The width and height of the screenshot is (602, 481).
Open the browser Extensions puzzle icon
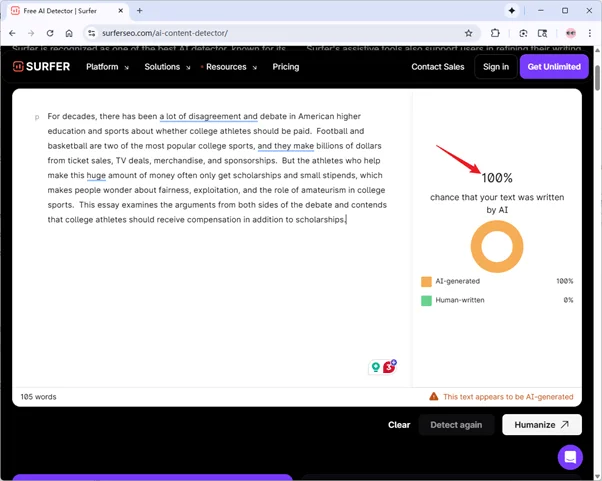coord(495,33)
